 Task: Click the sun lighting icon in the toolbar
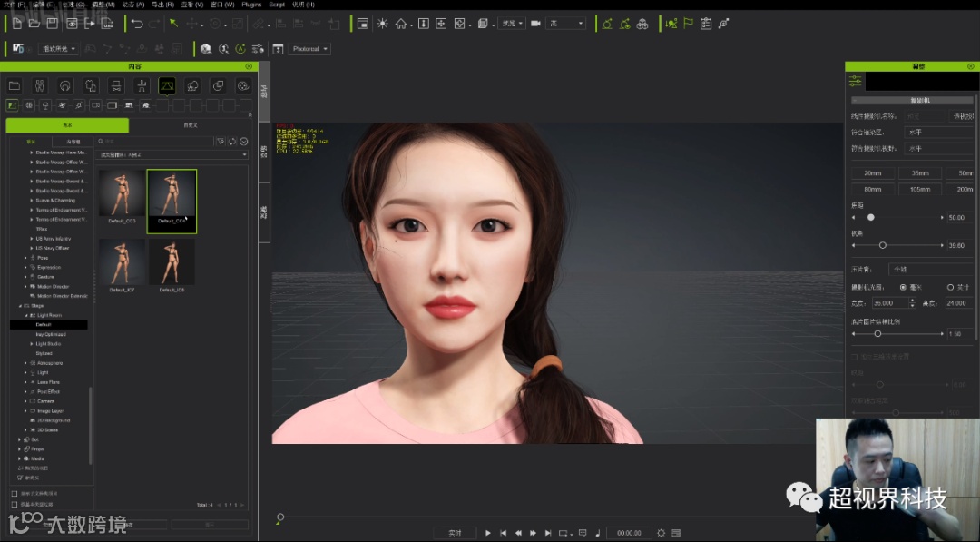point(382,24)
